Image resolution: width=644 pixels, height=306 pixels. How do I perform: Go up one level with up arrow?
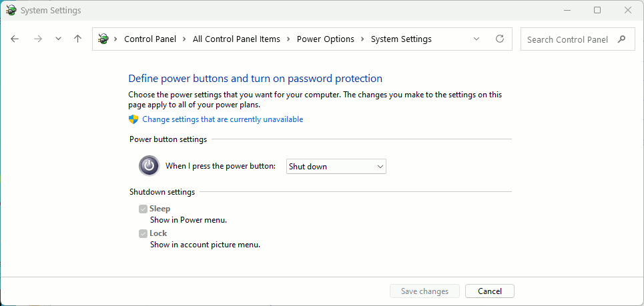(77, 39)
